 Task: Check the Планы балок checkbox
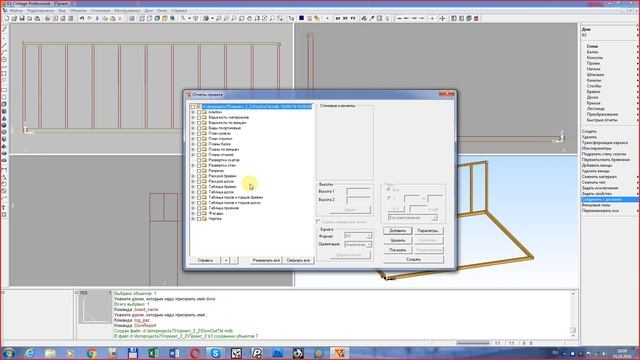pos(199,144)
